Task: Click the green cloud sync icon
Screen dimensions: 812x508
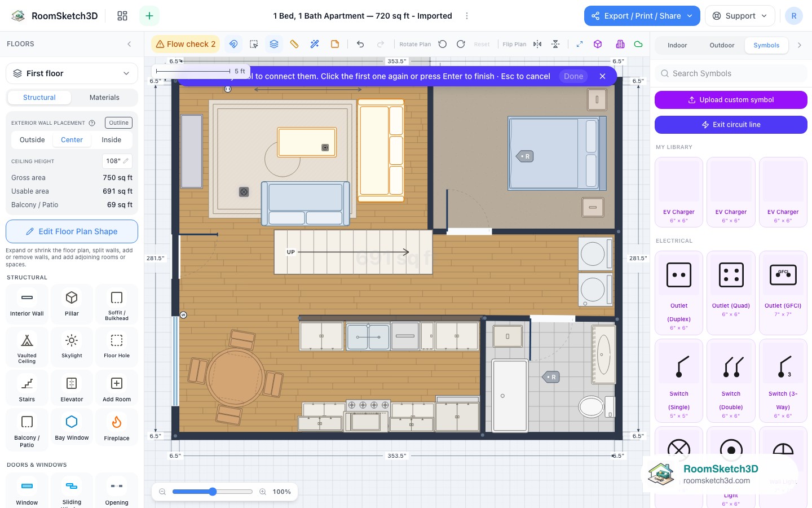Action: tap(638, 44)
